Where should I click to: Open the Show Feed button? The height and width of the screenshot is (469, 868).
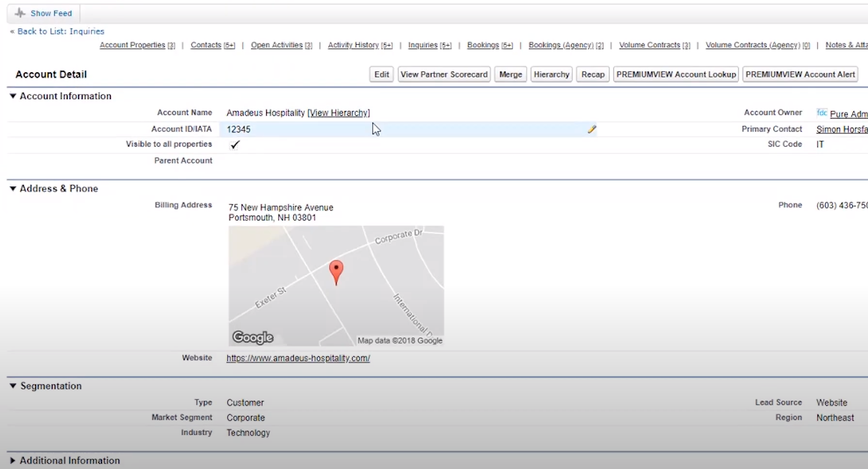pyautogui.click(x=44, y=13)
